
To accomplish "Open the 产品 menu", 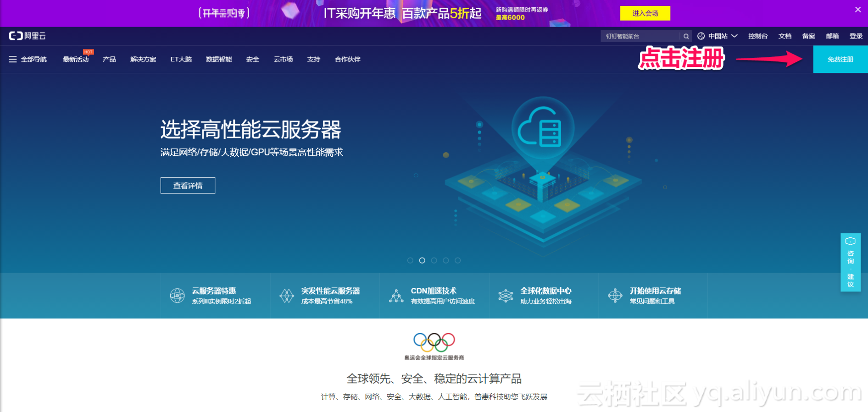I will pyautogui.click(x=109, y=59).
